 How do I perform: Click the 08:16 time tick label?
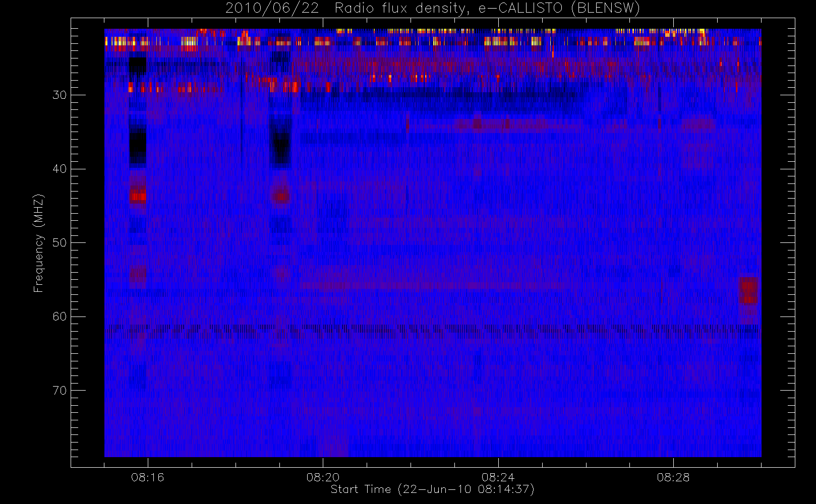148,477
